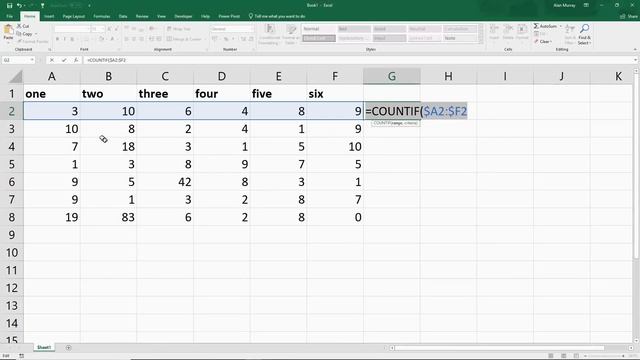
Task: Select the cell containing 19
Action: tap(51, 217)
